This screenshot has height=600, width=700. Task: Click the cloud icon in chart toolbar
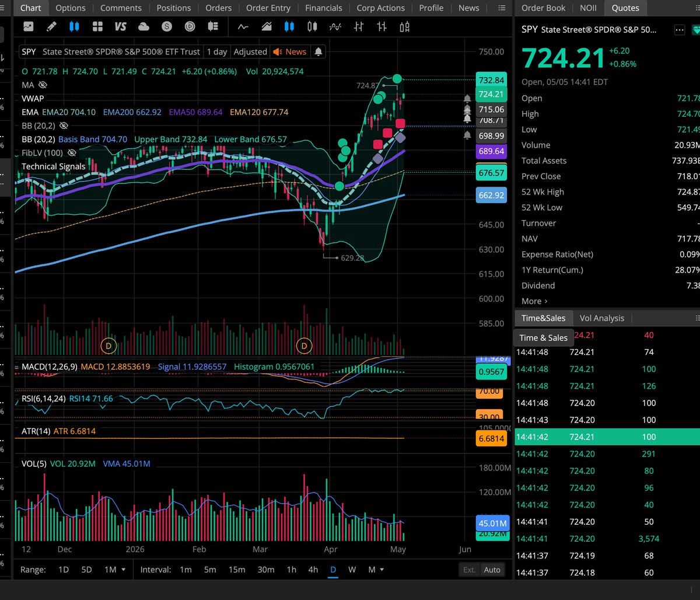click(x=143, y=26)
